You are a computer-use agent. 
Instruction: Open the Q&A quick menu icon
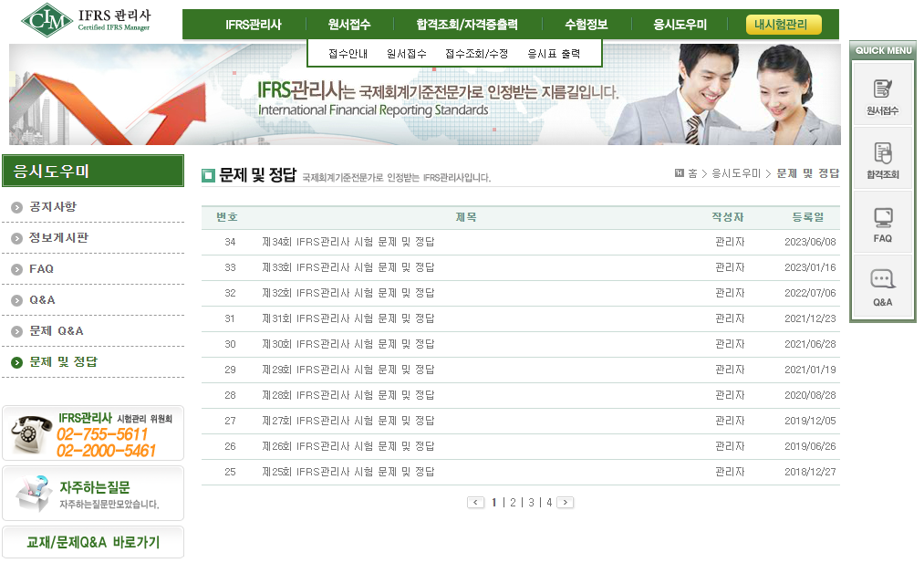(882, 287)
